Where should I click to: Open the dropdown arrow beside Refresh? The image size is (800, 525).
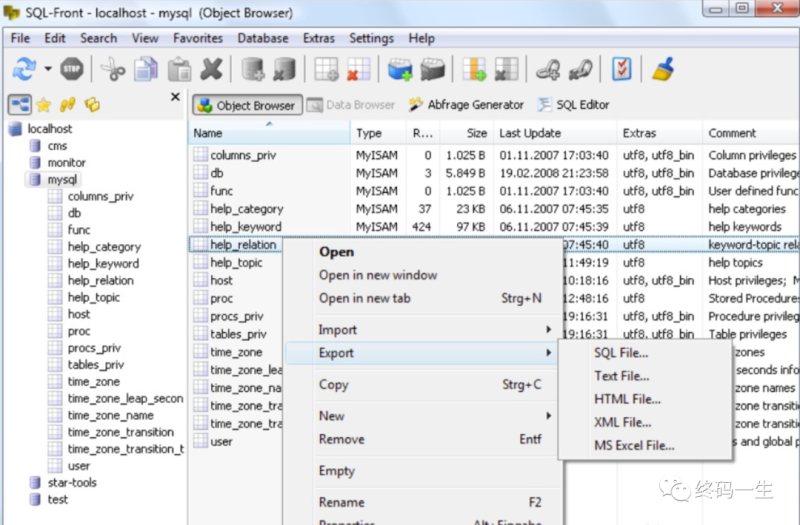click(x=47, y=69)
